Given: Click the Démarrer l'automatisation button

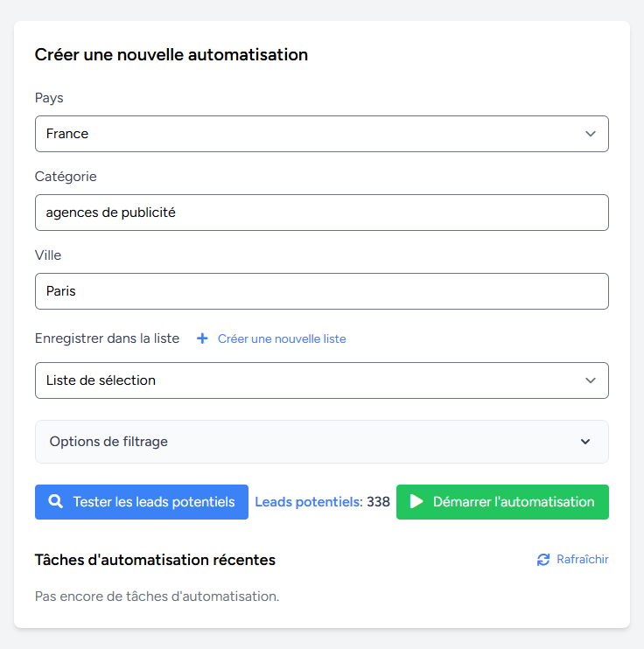Looking at the screenshot, I should click(x=502, y=502).
